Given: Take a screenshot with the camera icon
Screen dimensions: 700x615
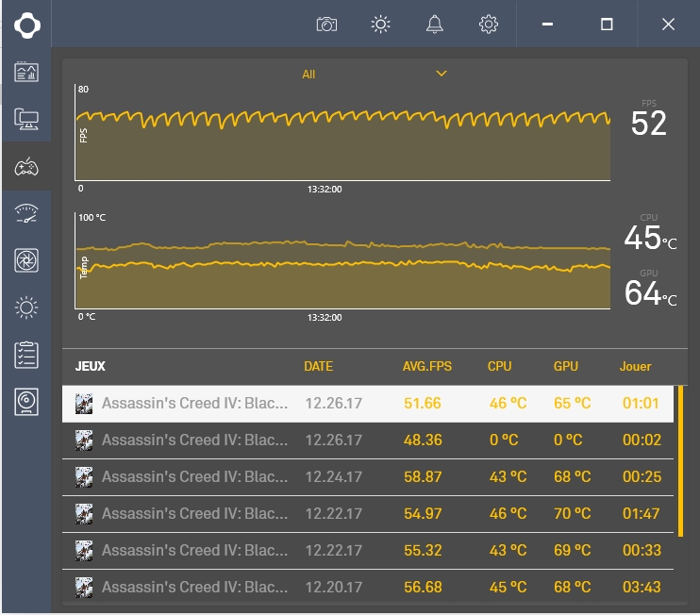Looking at the screenshot, I should coord(326,25).
